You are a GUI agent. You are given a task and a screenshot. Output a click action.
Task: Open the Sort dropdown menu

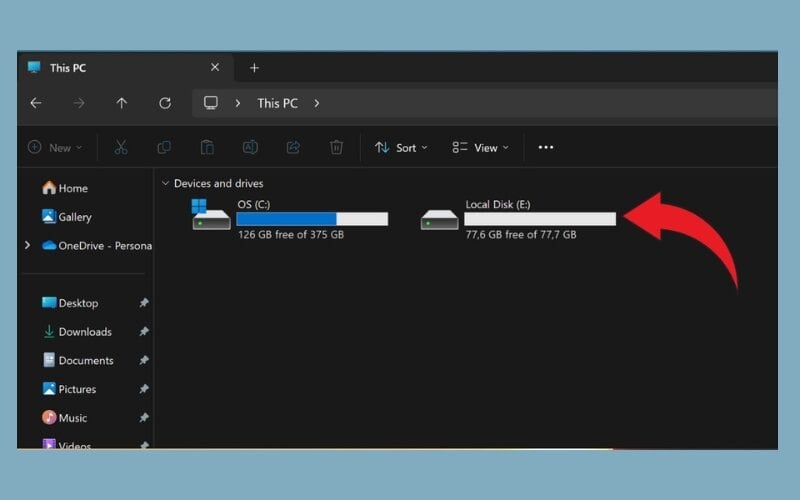pos(401,147)
